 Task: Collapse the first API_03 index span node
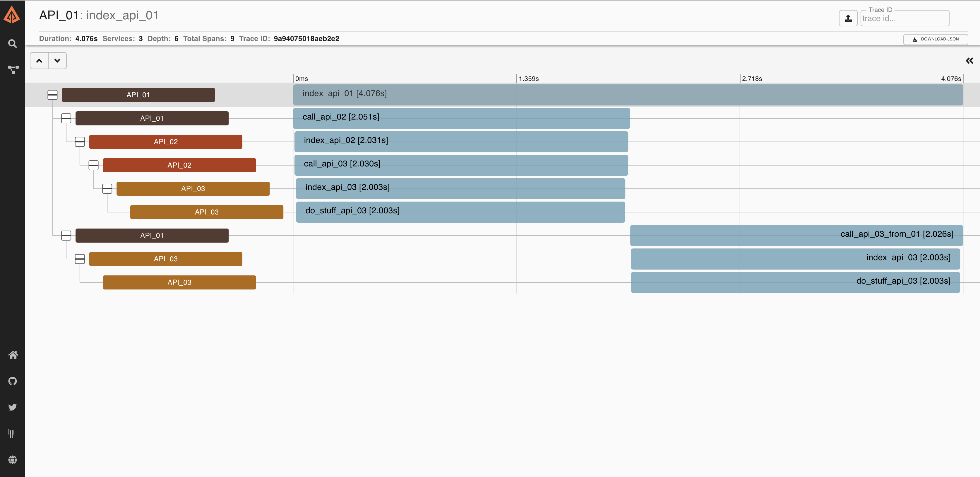point(107,188)
